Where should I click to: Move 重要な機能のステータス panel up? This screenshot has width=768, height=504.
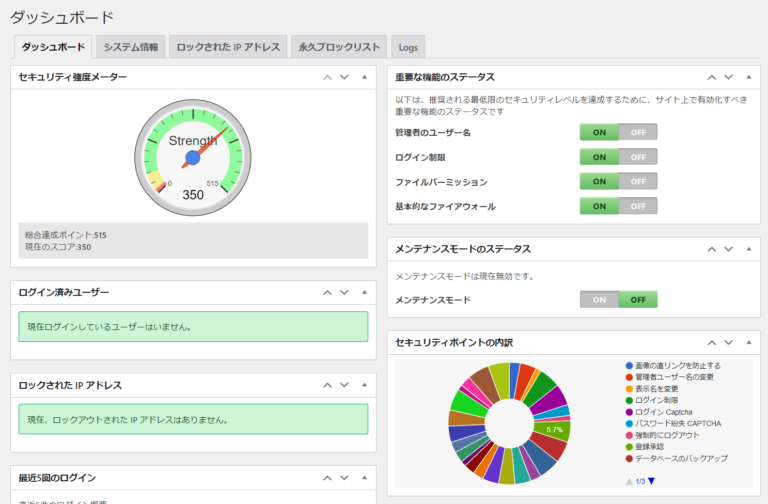click(x=712, y=77)
